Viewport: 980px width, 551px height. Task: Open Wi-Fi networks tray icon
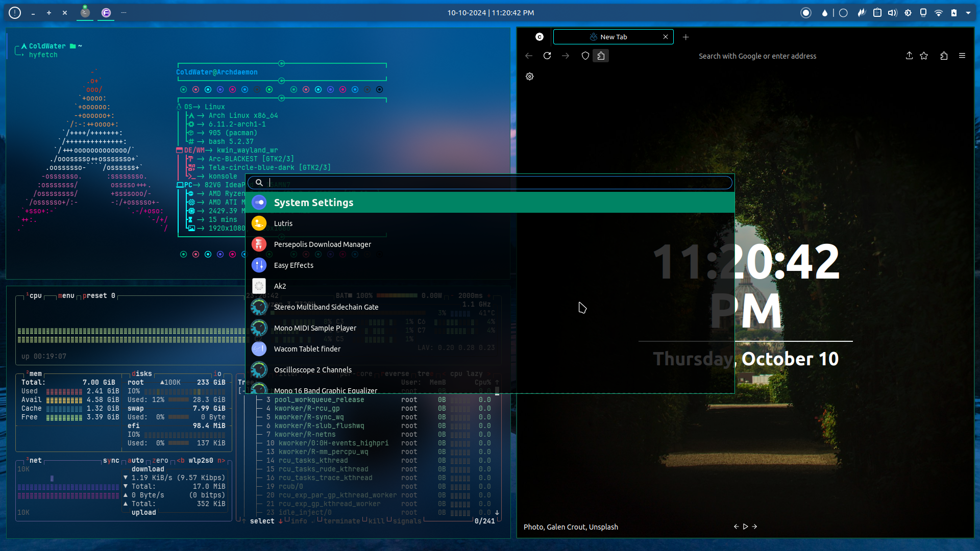point(939,13)
